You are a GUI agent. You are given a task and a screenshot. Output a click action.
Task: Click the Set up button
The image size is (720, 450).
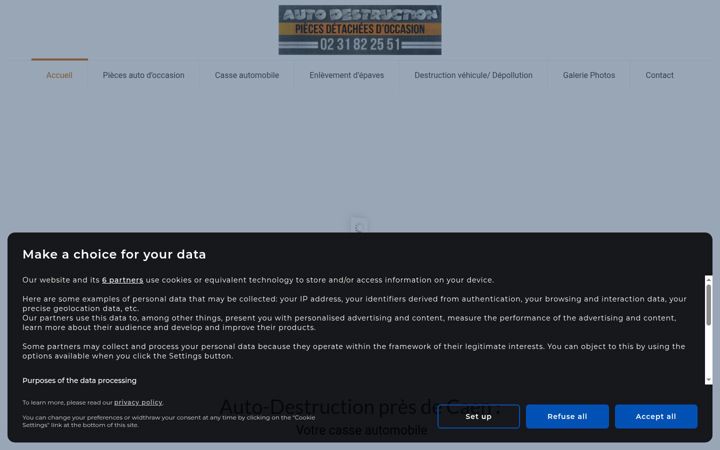tap(478, 416)
